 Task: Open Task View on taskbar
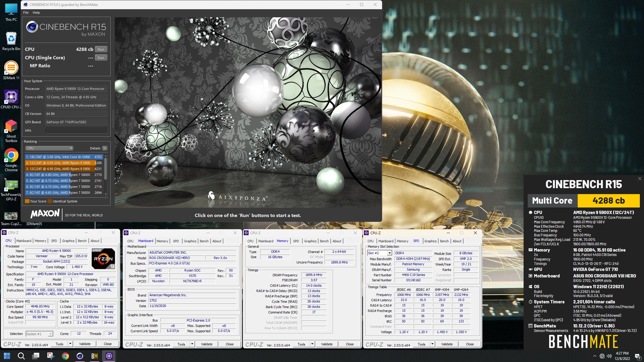pos(36,356)
